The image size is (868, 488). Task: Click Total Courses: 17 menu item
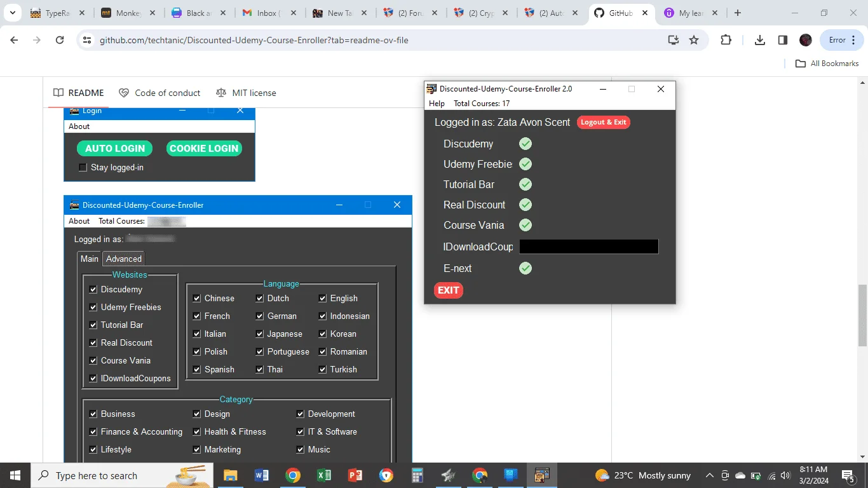[x=482, y=104]
